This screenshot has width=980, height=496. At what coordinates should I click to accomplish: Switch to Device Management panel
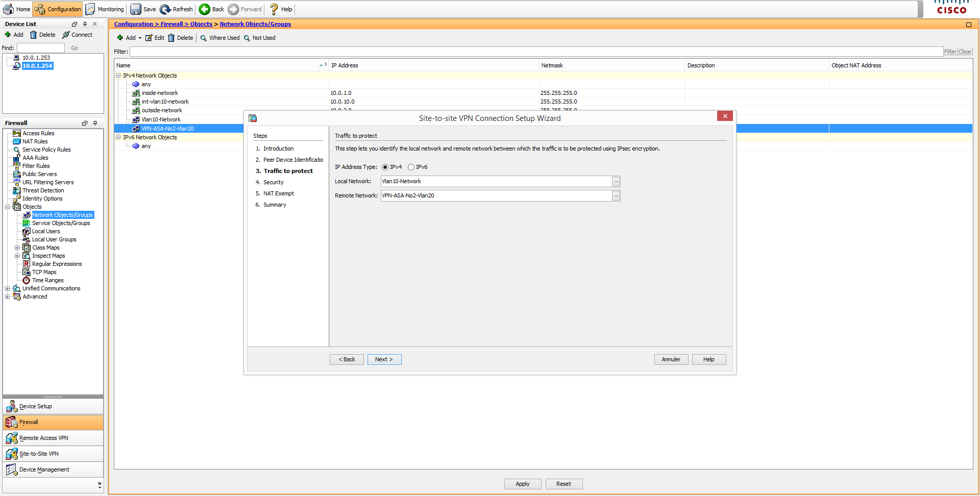click(53, 470)
